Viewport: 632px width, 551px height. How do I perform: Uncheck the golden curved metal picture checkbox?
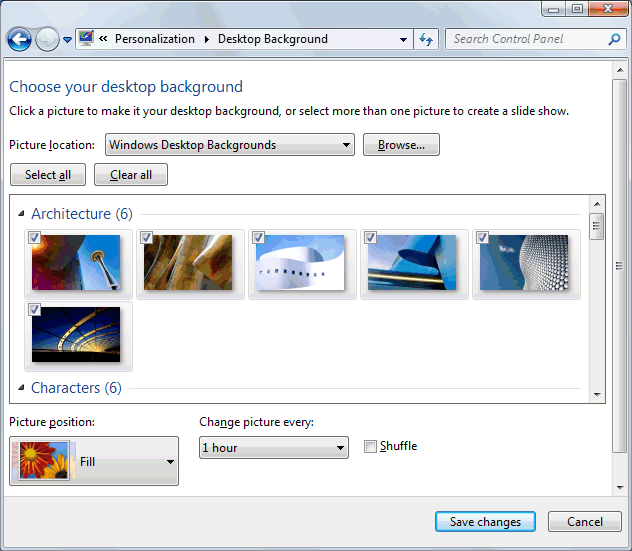click(x=146, y=237)
